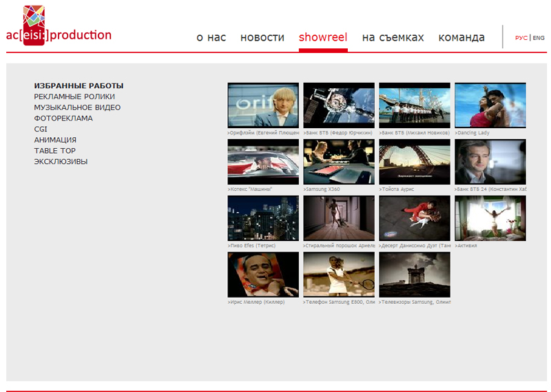This screenshot has height=392, width=551.
Task: Open the Орифлэйм video thumbnail
Action: [x=263, y=105]
